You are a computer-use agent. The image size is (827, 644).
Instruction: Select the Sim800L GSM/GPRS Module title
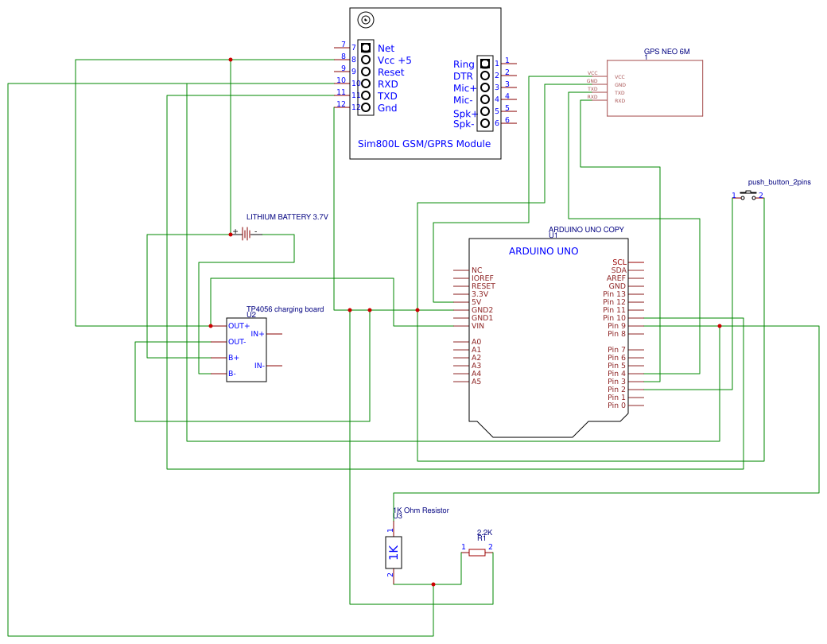coord(424,143)
